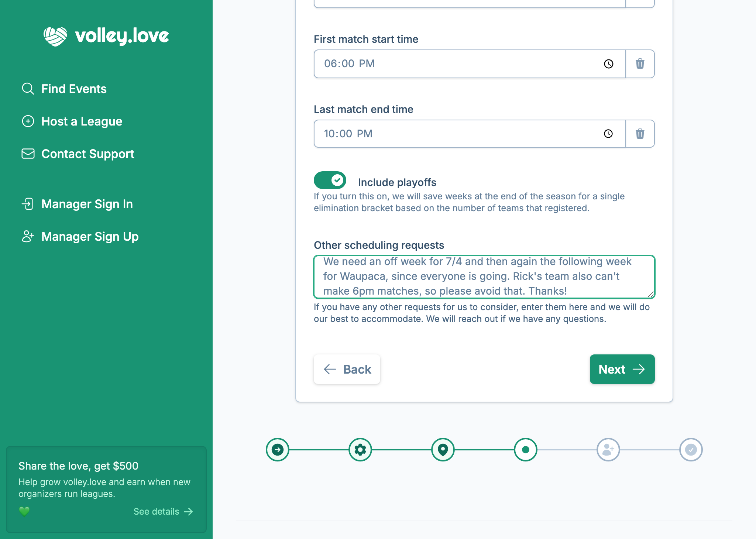This screenshot has width=756, height=539.
Task: Select the gear step in the progress bar
Action: [x=360, y=450]
